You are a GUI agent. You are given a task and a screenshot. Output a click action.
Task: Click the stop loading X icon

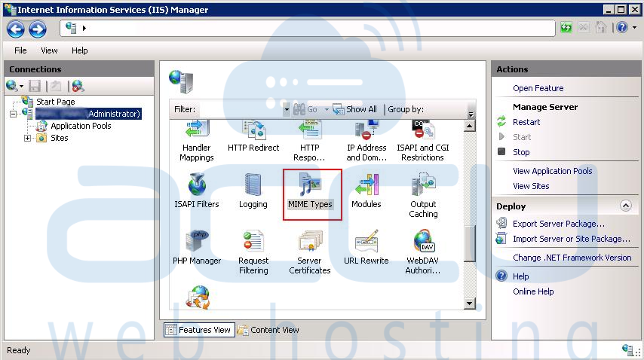[x=583, y=27]
